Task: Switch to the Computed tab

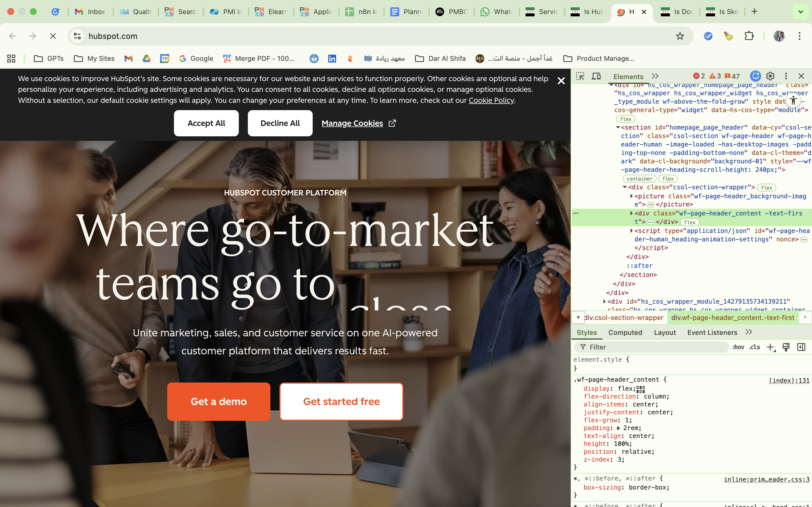Action: (x=625, y=332)
